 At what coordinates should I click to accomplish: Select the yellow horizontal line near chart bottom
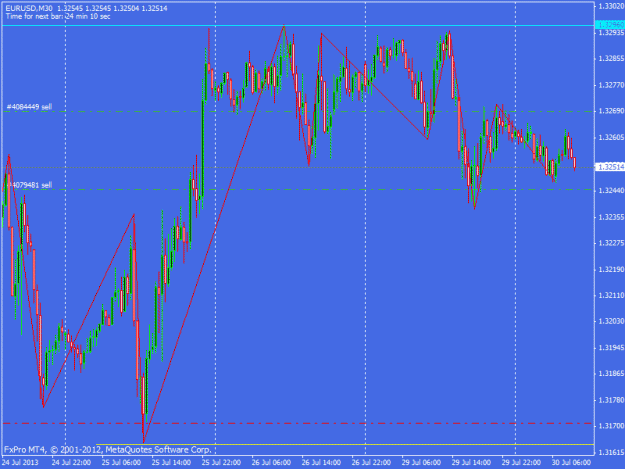(345, 444)
